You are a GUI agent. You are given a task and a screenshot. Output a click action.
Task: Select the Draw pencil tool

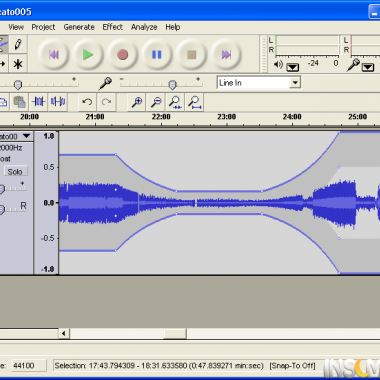pos(18,44)
